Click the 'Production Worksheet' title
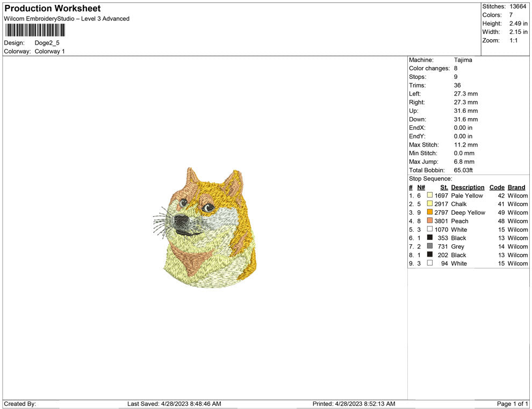This screenshot has height=409, width=532. [53, 9]
